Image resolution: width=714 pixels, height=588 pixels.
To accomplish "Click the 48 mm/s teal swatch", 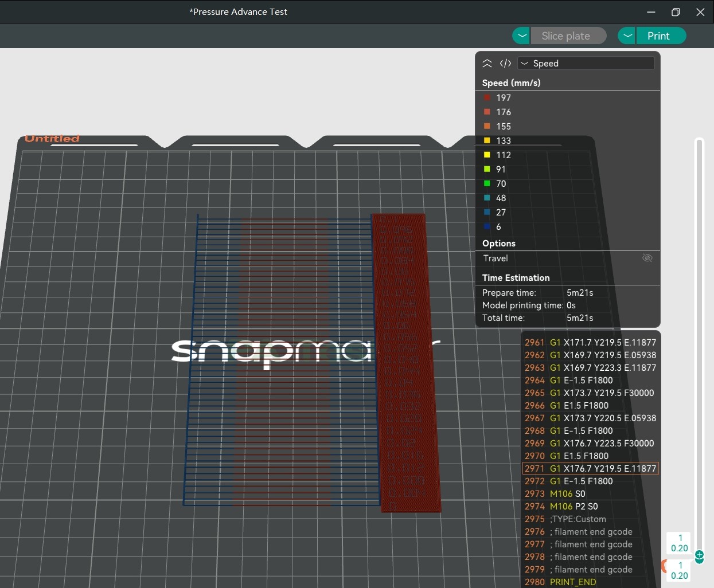I will tap(487, 198).
